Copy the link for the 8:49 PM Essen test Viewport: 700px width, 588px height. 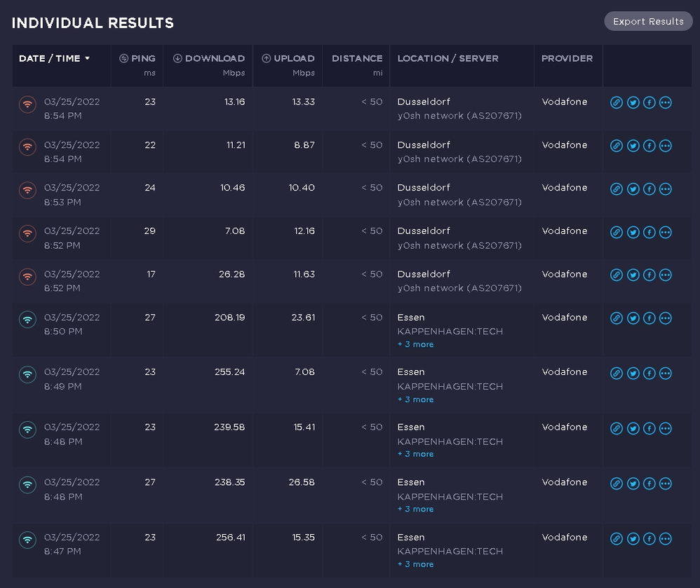tap(617, 374)
